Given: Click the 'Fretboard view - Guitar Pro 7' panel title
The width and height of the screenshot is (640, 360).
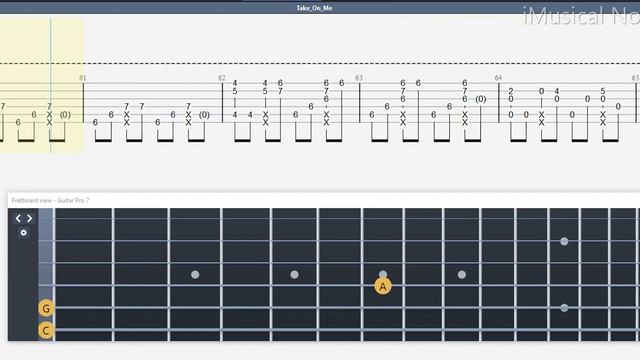Looking at the screenshot, I should [x=50, y=200].
